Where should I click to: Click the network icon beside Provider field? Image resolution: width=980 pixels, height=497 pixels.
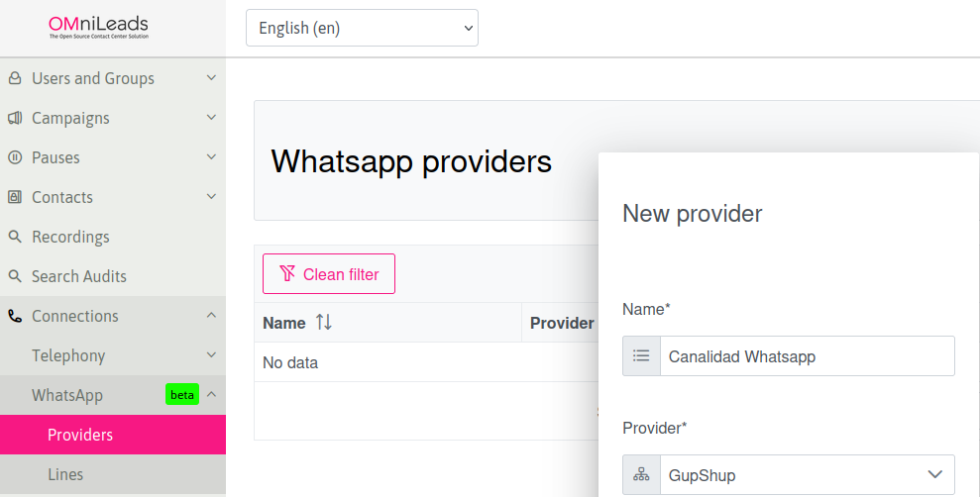pos(641,474)
